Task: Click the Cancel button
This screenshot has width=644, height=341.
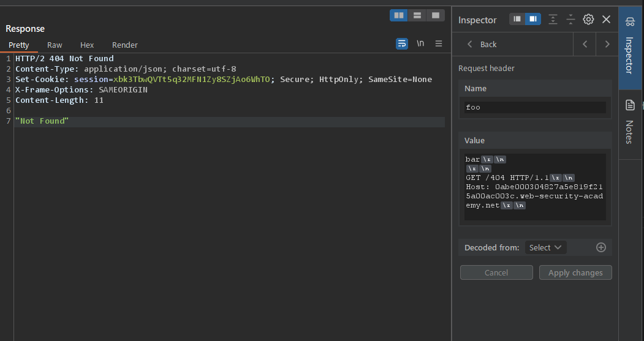Action: (x=496, y=272)
